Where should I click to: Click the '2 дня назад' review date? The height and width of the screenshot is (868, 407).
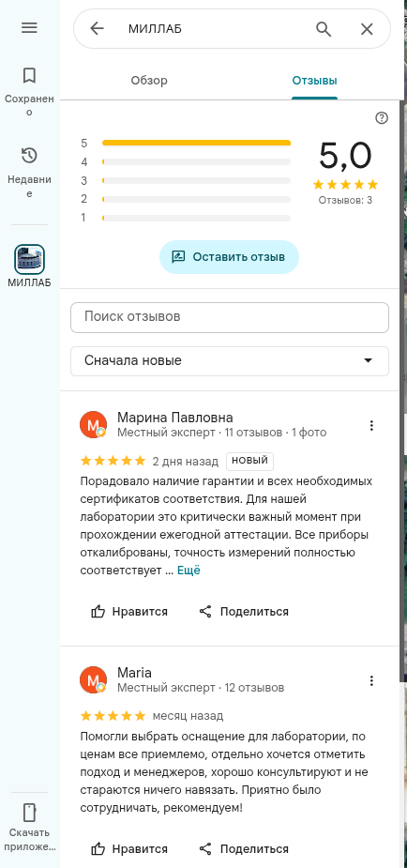186,461
